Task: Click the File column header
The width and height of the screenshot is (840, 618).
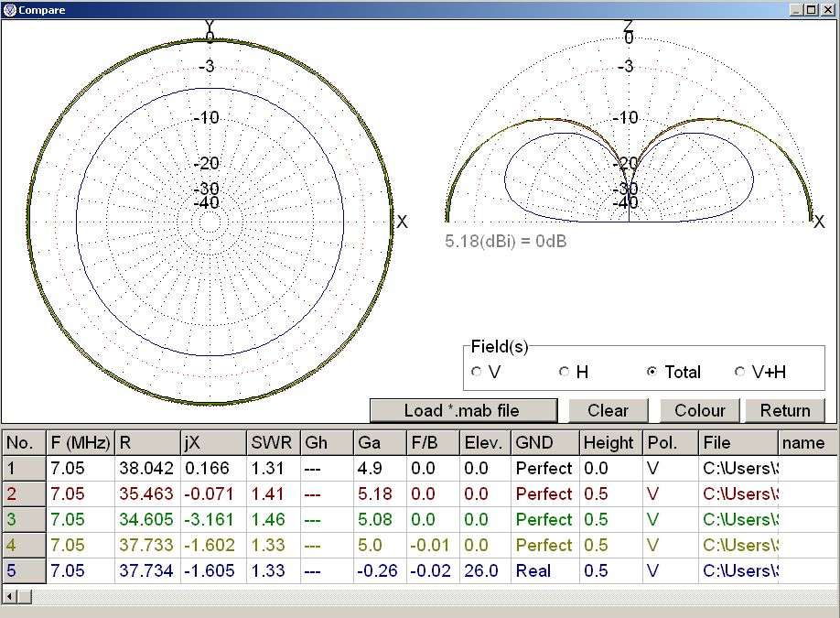Action: [x=738, y=443]
